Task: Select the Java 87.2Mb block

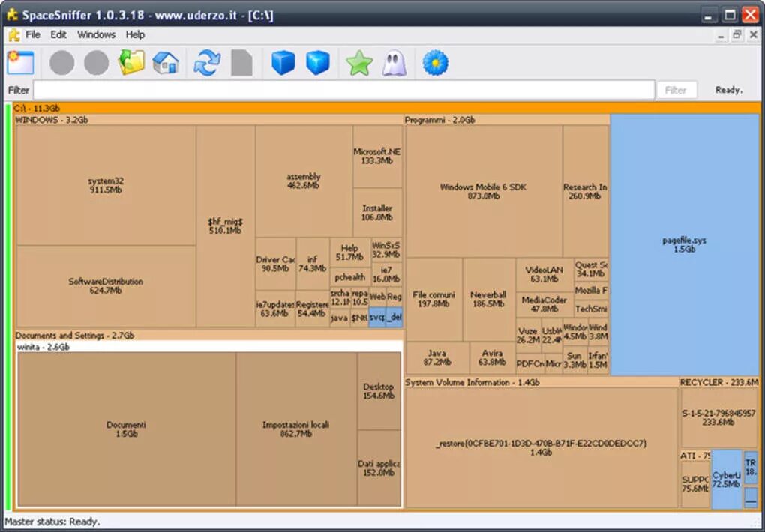Action: point(437,357)
